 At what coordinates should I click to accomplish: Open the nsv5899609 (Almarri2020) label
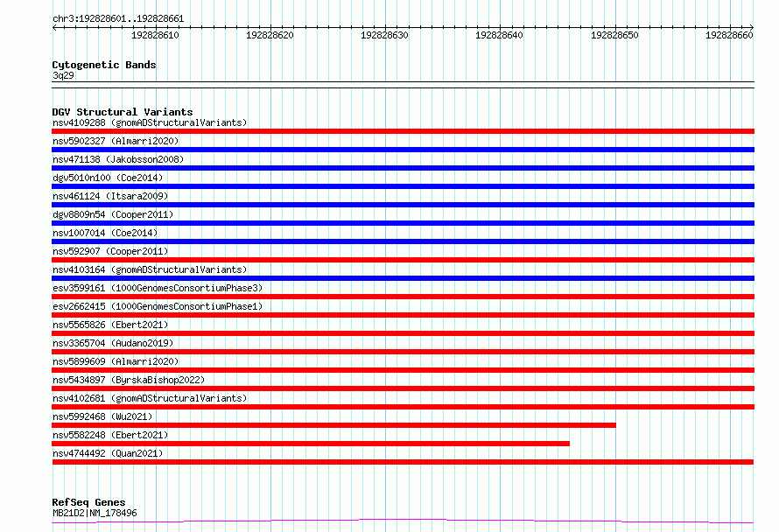tap(116, 361)
